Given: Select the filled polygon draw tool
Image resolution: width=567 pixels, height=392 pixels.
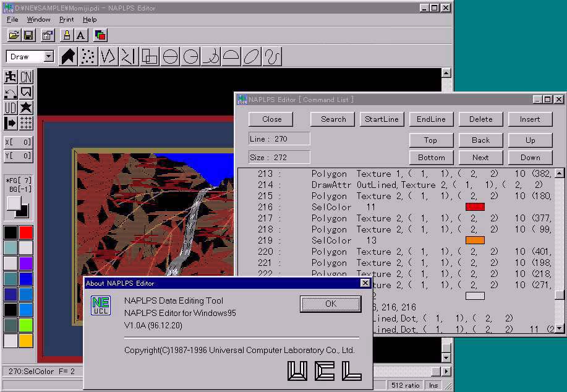Looking at the screenshot, I should tap(68, 57).
